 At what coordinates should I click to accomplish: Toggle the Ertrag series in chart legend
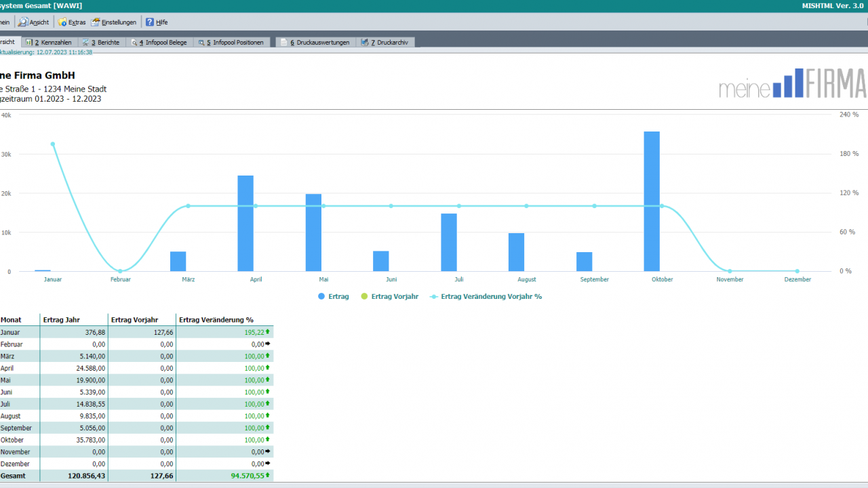(x=333, y=296)
